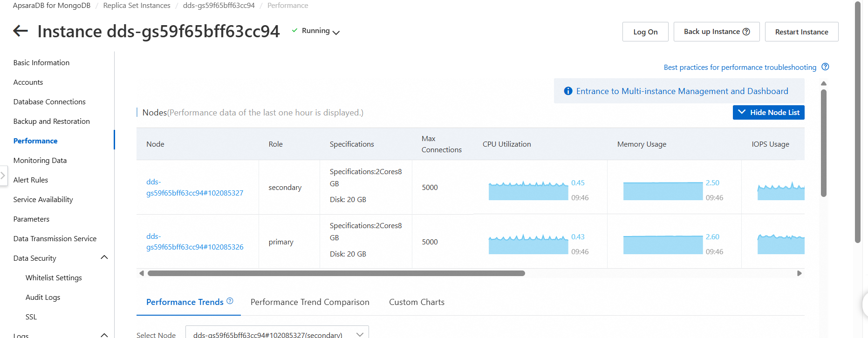
Task: Open Database Connections in sidebar
Action: pos(49,101)
